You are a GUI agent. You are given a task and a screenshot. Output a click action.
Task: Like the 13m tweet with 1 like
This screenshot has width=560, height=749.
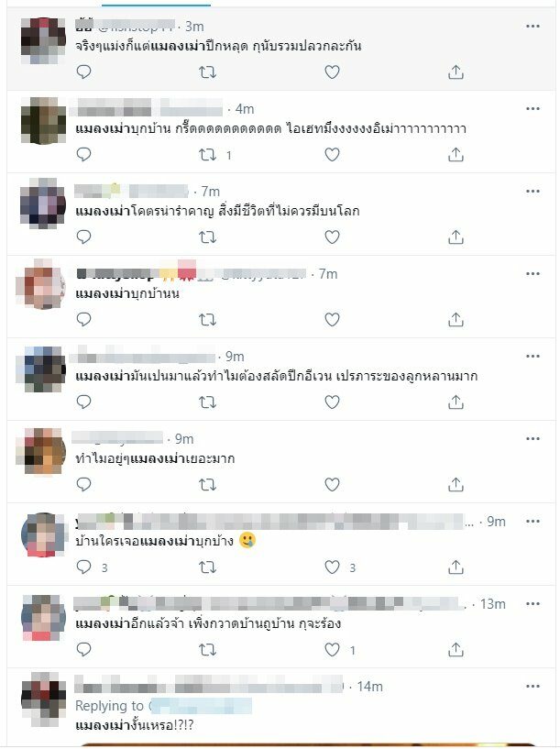(333, 650)
